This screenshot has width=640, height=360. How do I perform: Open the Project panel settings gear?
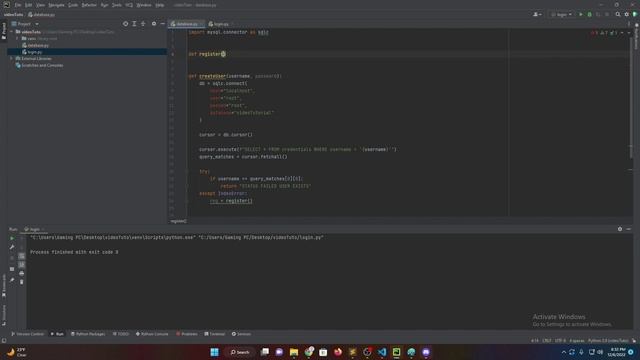coord(154,24)
